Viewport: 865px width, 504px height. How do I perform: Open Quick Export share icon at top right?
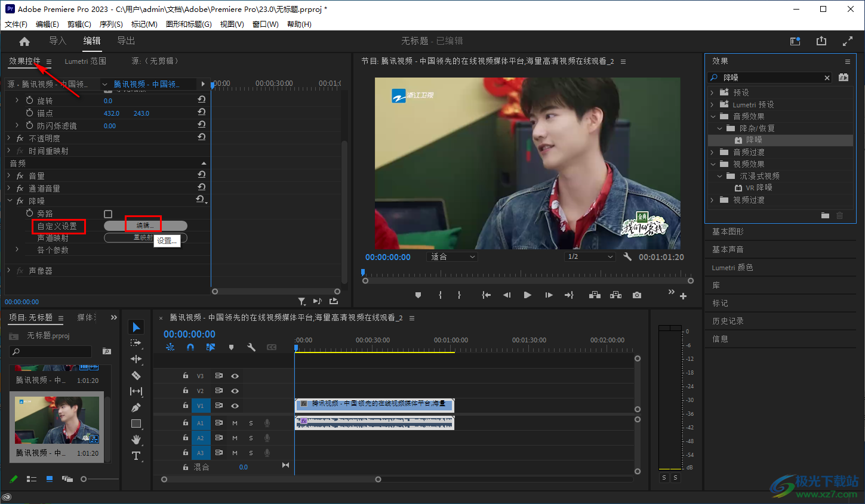pos(821,41)
